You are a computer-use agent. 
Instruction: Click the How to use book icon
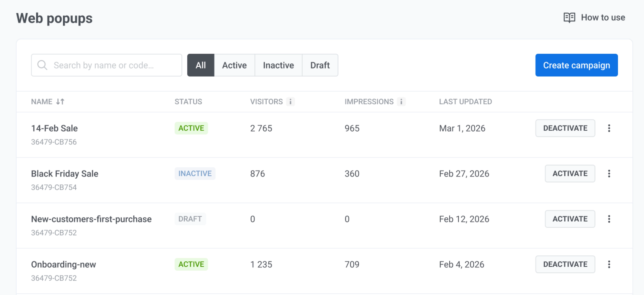[x=569, y=17]
